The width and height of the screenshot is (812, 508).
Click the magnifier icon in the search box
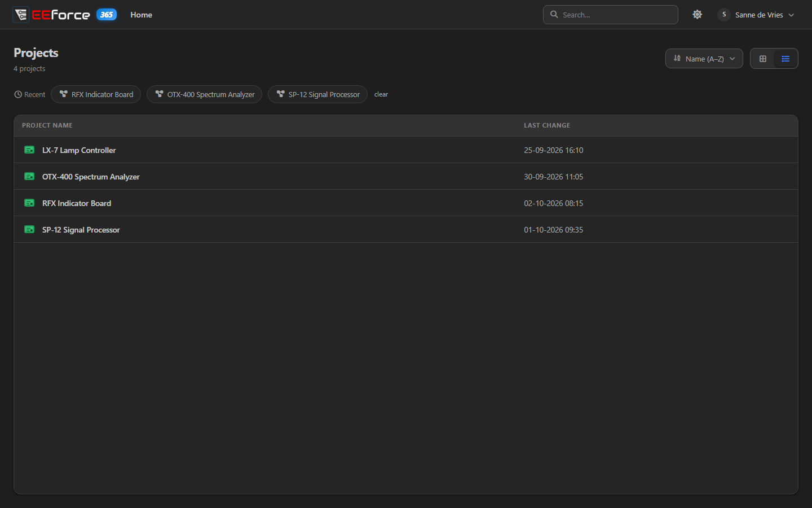[x=554, y=14]
